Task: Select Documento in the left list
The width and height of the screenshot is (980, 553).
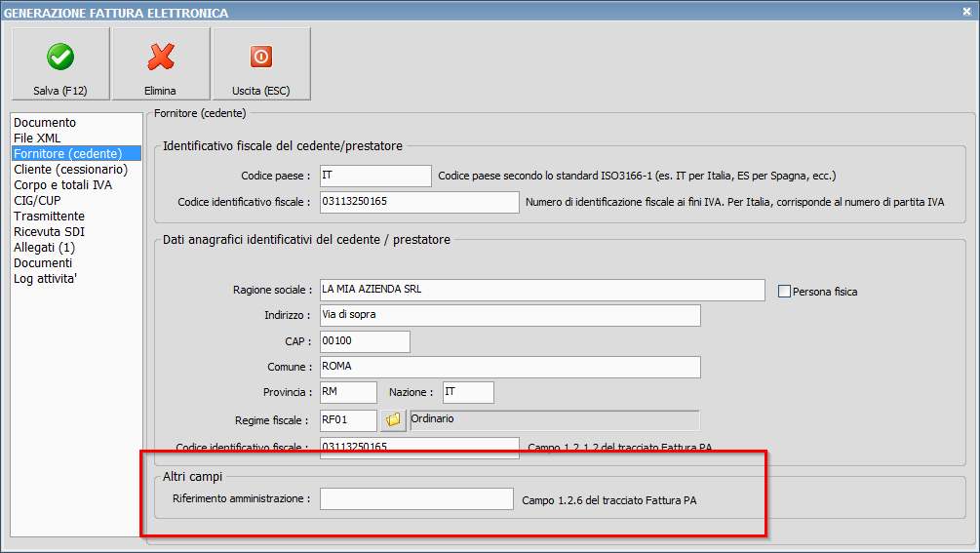Action: [45, 123]
